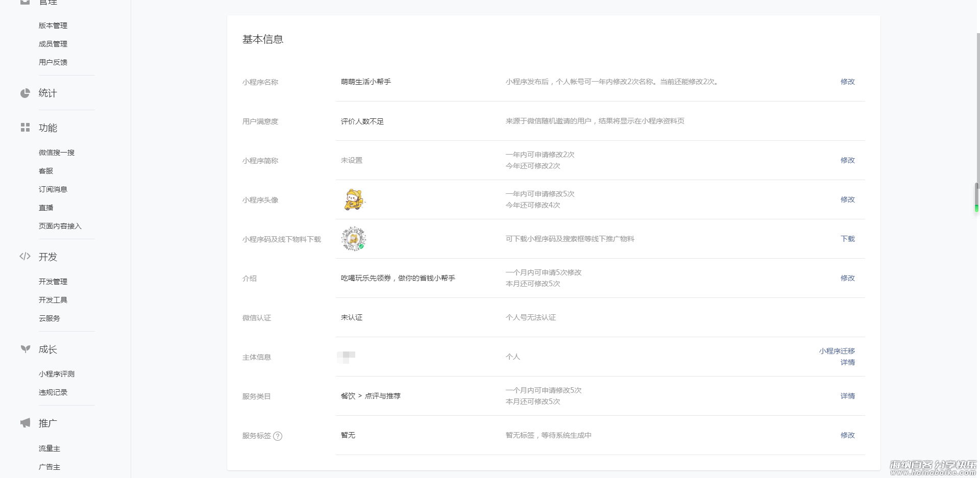Open 违规记录 in the sidebar
Screen dimensions: 980x478
[53, 392]
